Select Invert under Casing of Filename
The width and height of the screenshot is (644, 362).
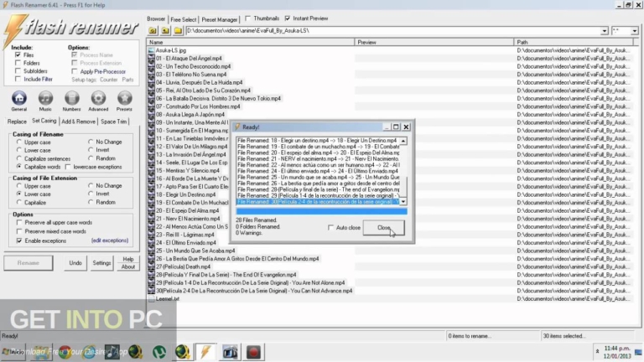tap(91, 150)
